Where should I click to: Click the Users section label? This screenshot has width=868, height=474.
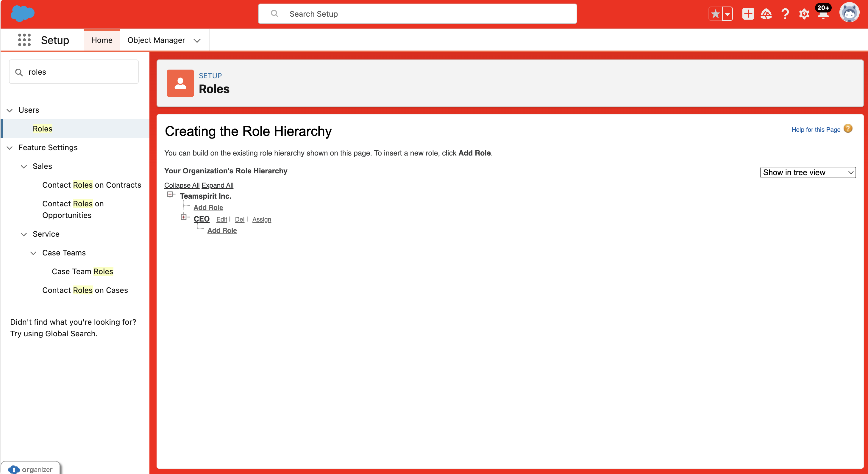tap(29, 110)
